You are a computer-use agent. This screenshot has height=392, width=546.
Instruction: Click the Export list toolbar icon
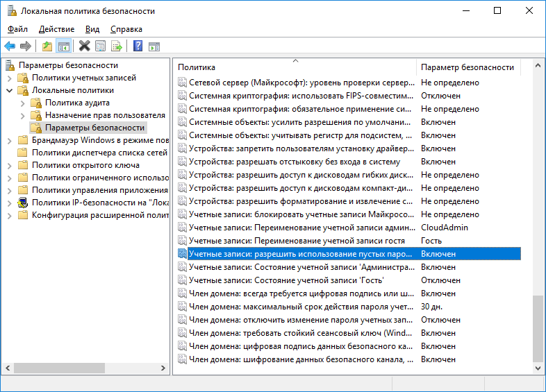tap(117, 46)
